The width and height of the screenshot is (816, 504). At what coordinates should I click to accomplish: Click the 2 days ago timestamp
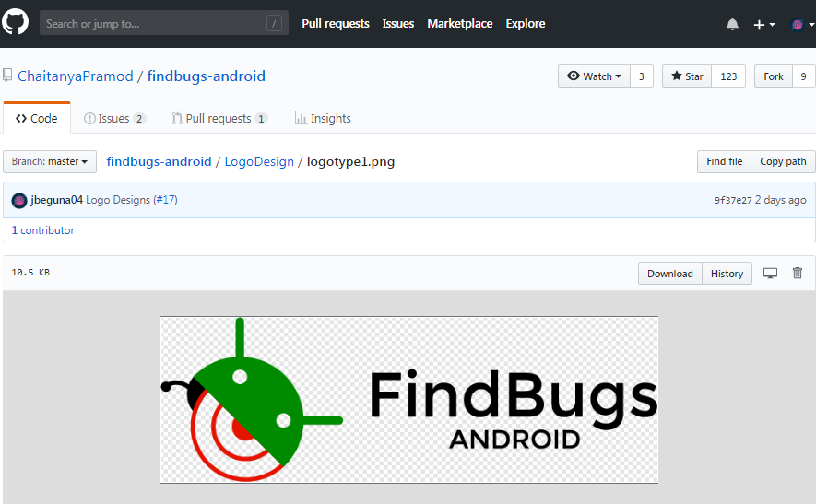781,200
